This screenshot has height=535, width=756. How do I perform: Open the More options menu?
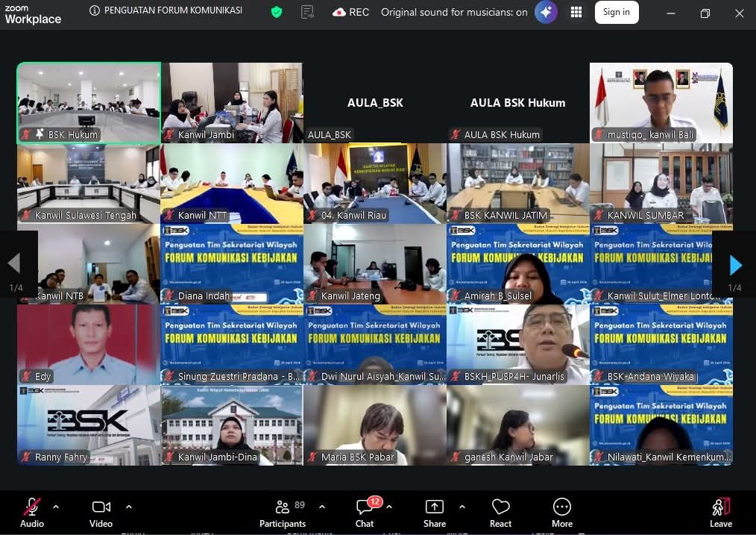click(x=562, y=513)
